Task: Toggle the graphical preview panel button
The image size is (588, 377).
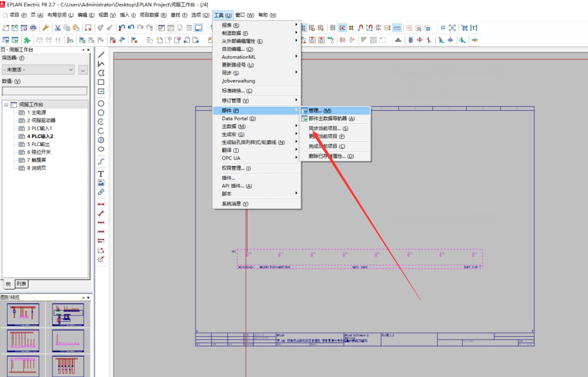Action: (198, 28)
